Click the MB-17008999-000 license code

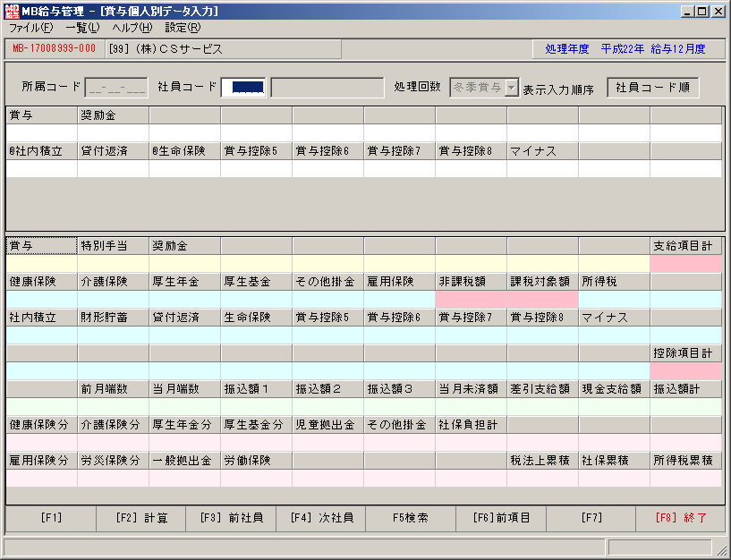point(55,48)
